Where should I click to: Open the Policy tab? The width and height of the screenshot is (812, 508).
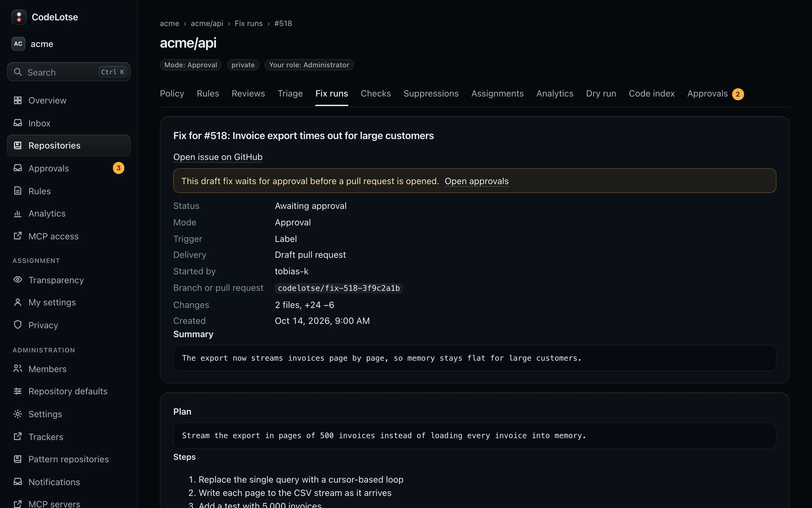172,93
